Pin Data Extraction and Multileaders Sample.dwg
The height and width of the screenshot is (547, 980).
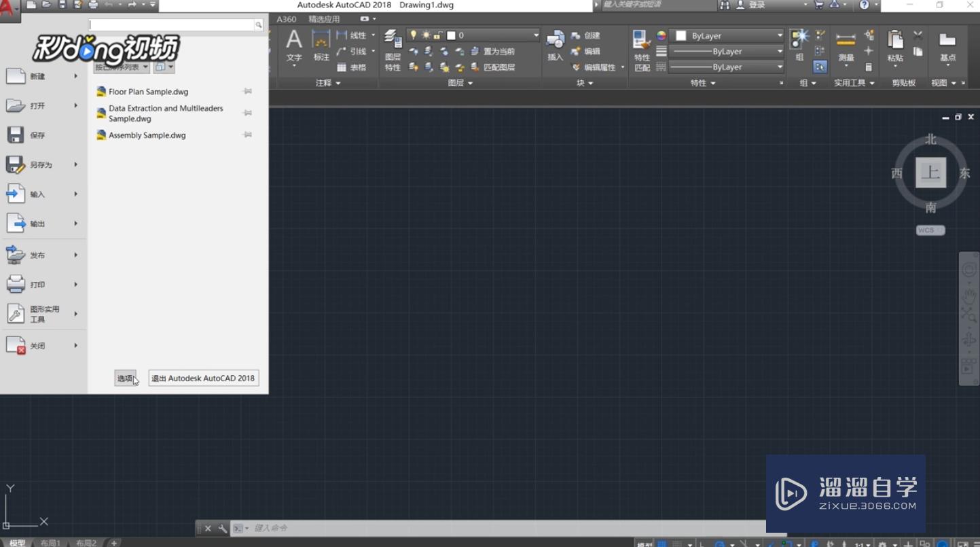tap(248, 113)
